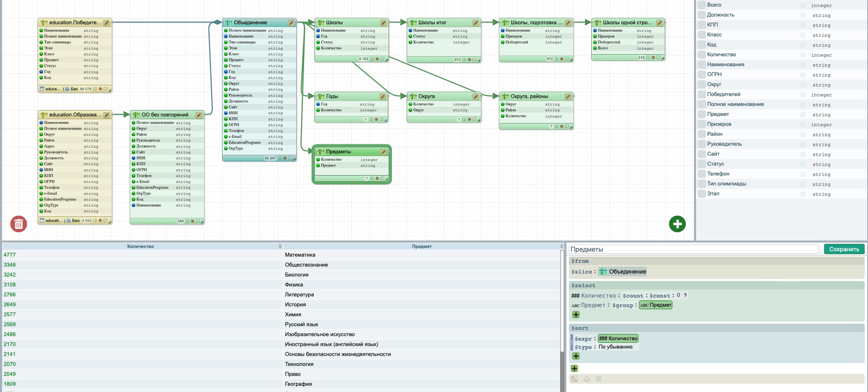Image resolution: width=868 pixels, height=392 pixels.
Task: Click the $expr Количество sort expression chip
Action: [x=618, y=339]
